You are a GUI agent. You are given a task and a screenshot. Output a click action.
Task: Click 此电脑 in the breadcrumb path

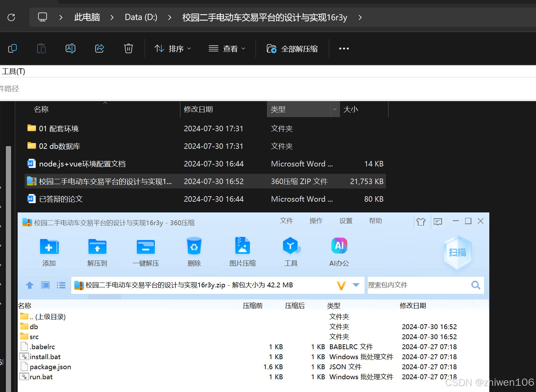pyautogui.click(x=87, y=17)
